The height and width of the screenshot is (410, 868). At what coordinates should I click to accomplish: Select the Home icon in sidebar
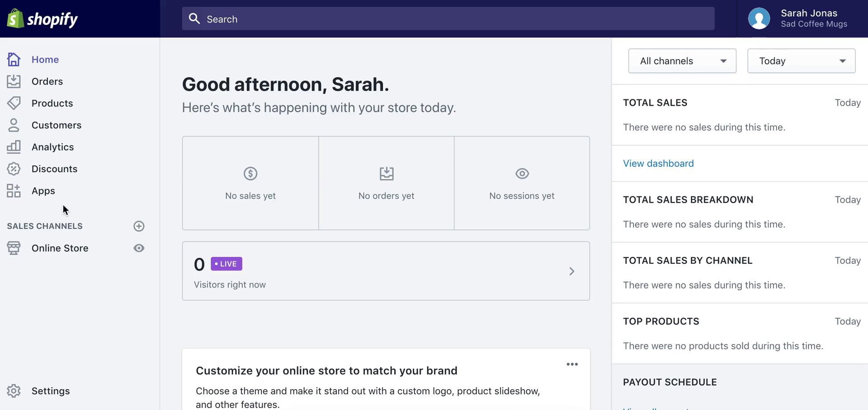(14, 59)
